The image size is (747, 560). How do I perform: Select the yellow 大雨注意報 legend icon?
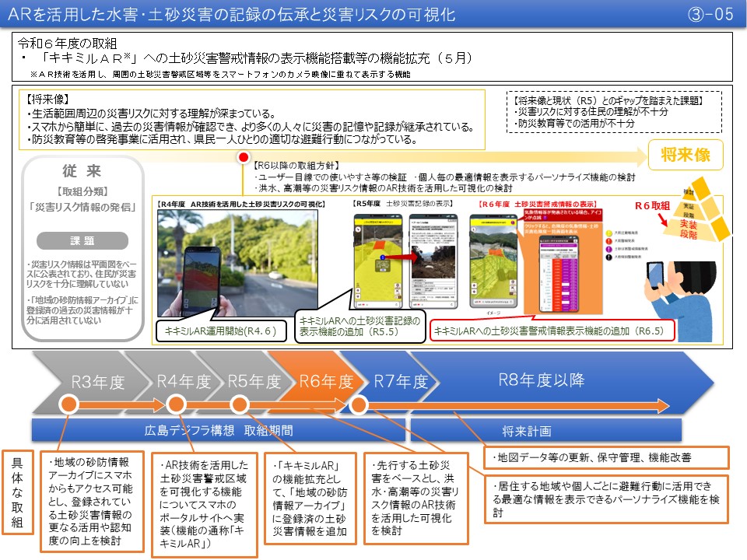(608, 232)
